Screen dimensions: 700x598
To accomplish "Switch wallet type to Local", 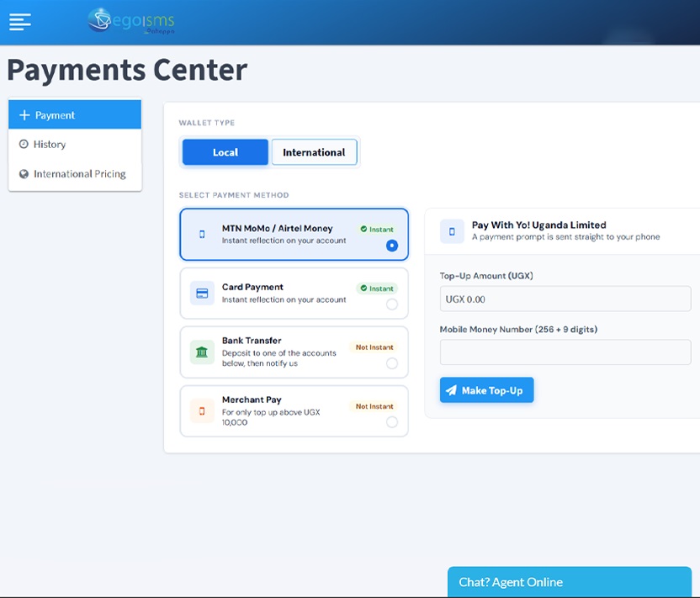I will coord(225,152).
